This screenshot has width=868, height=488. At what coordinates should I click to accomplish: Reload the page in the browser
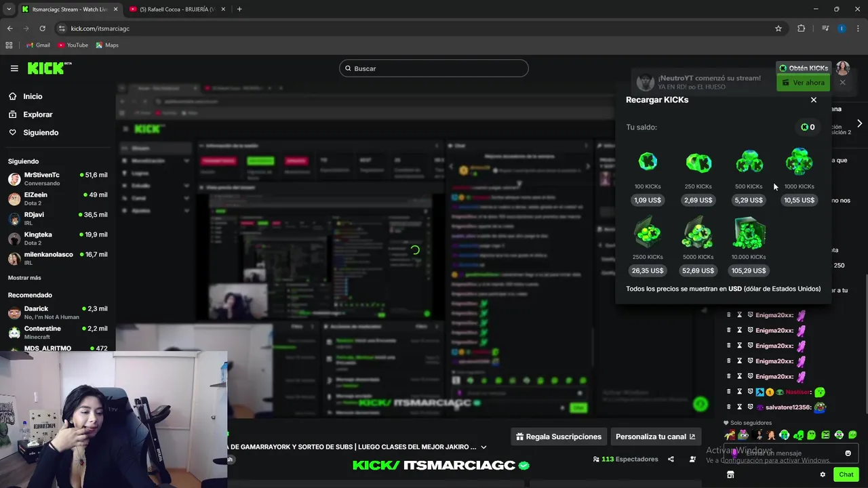(x=42, y=28)
